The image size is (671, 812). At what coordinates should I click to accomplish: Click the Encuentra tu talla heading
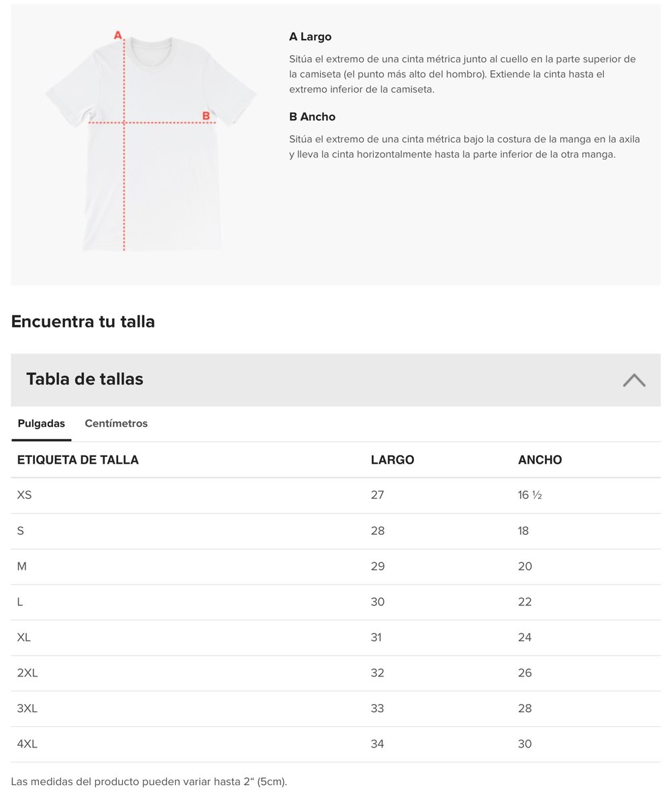[83, 321]
